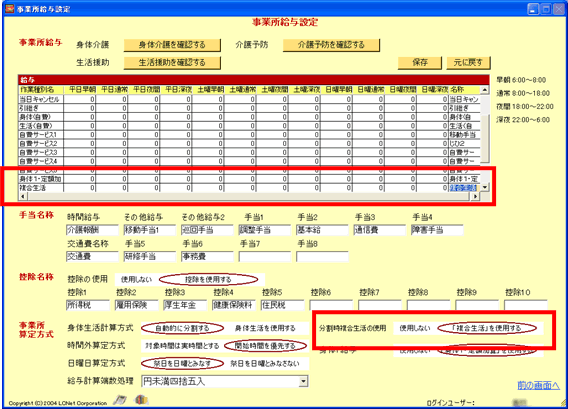568x409 pixels.
Task: Click the application icon in the title bar
Action: (10, 9)
